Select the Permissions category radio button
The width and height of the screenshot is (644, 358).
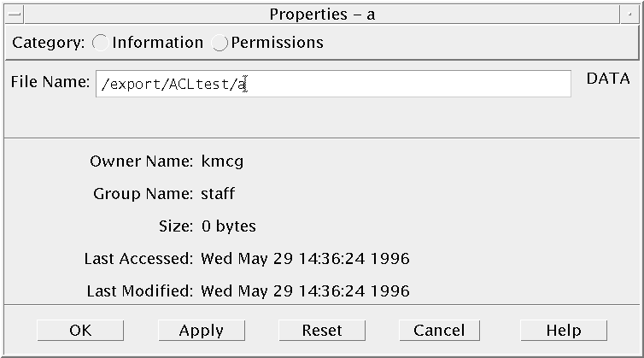tap(220, 43)
